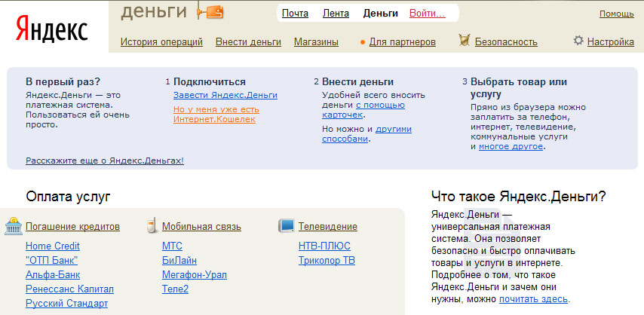Image resolution: width=644 pixels, height=315 pixels.
Task: Click the 'другими способами' link
Action: pyautogui.click(x=366, y=134)
